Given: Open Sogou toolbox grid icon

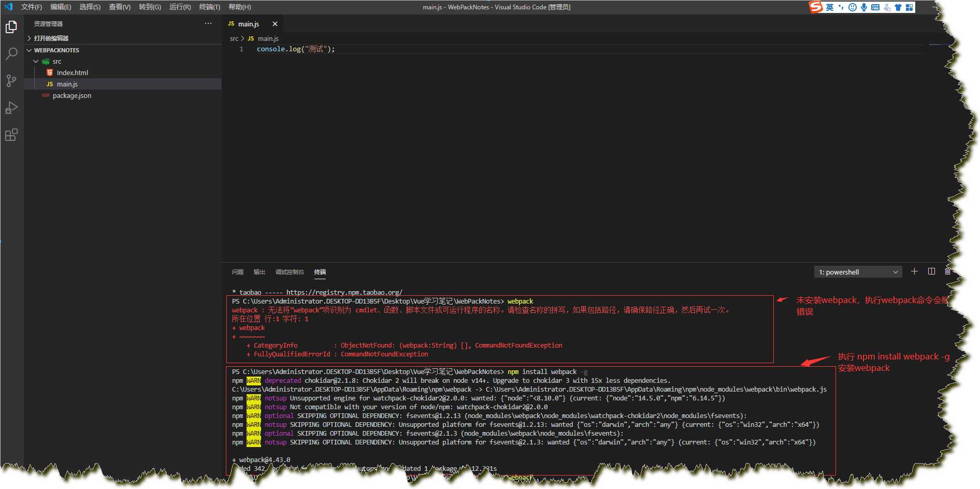Looking at the screenshot, I should pos(910,7).
